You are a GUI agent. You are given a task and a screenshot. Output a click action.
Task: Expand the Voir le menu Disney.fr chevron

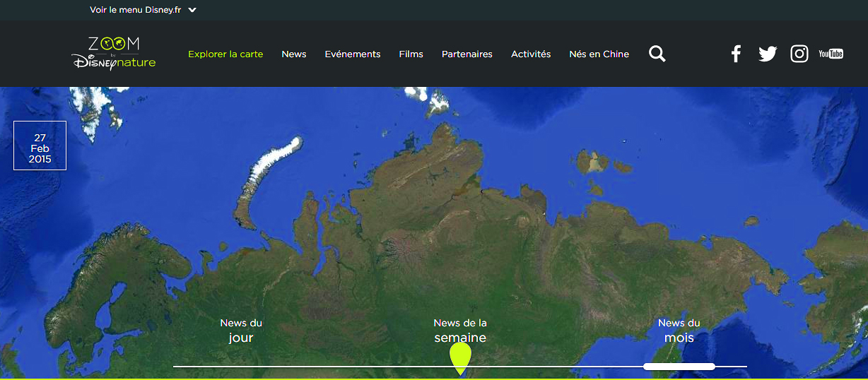[x=192, y=10]
